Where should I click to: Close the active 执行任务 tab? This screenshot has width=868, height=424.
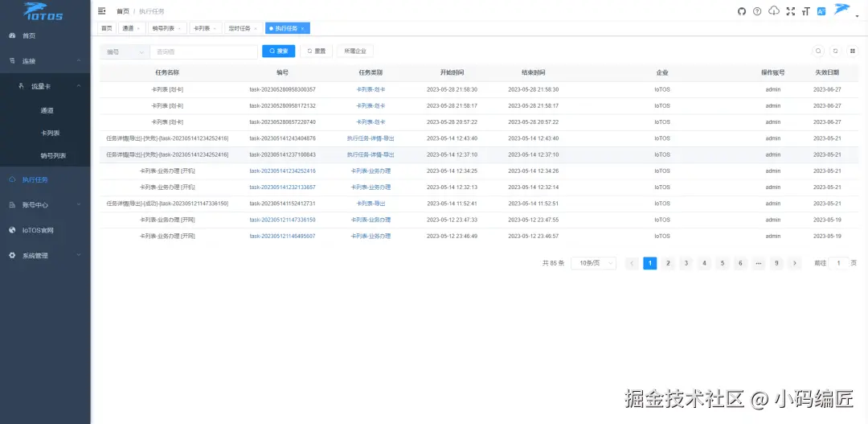(x=302, y=28)
